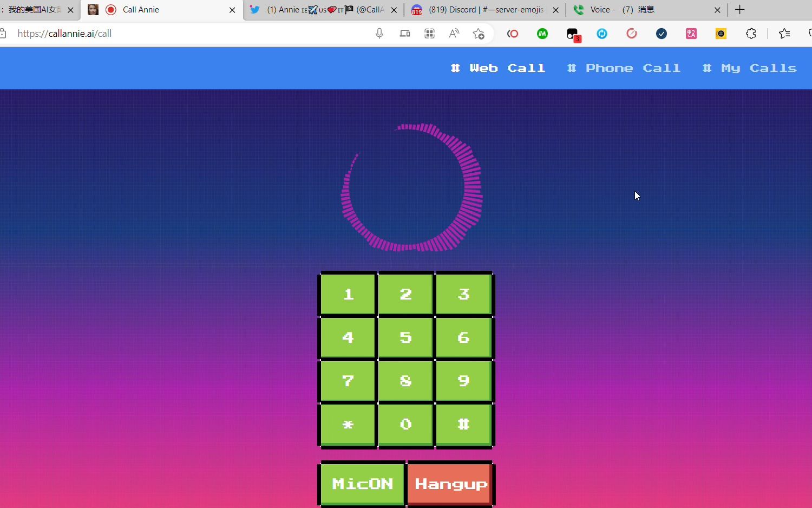Screen dimensions: 812x508
Task: Click the pink translate extension icon
Action: [x=691, y=34]
